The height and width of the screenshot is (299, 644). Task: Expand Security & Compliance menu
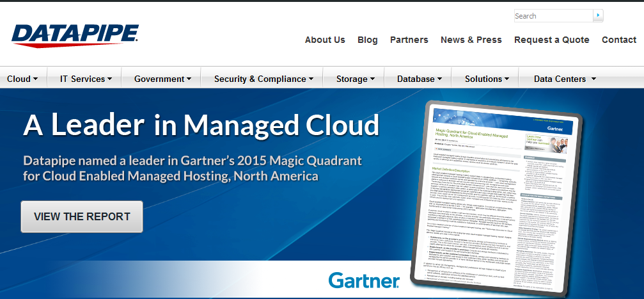click(263, 79)
